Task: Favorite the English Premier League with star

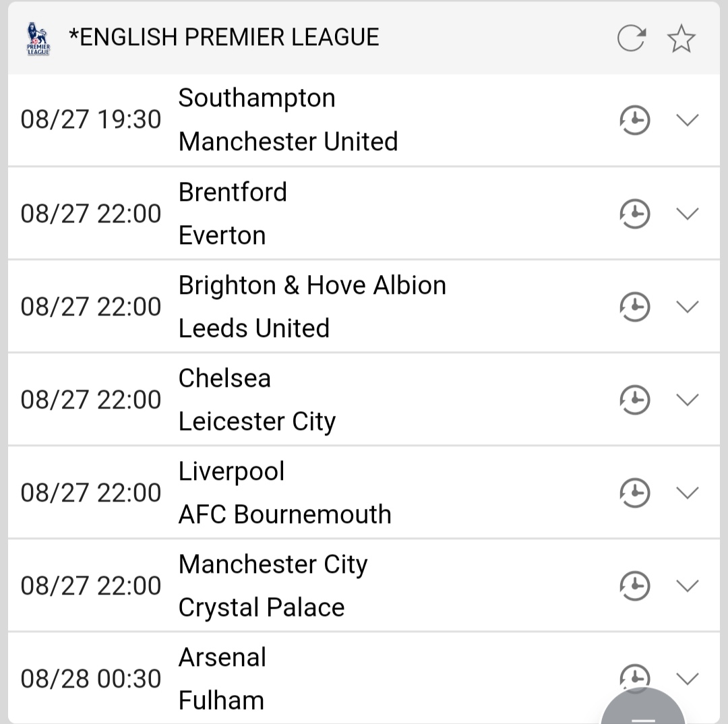Action: [681, 38]
